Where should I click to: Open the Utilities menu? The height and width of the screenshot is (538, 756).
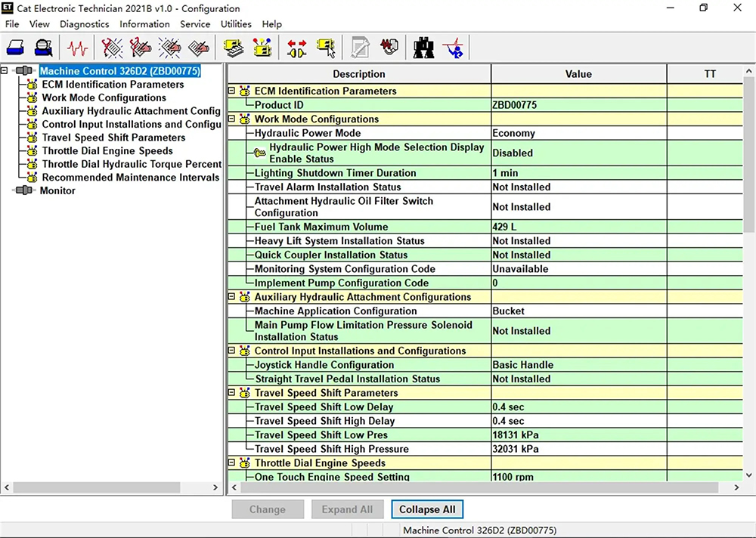pyautogui.click(x=236, y=24)
